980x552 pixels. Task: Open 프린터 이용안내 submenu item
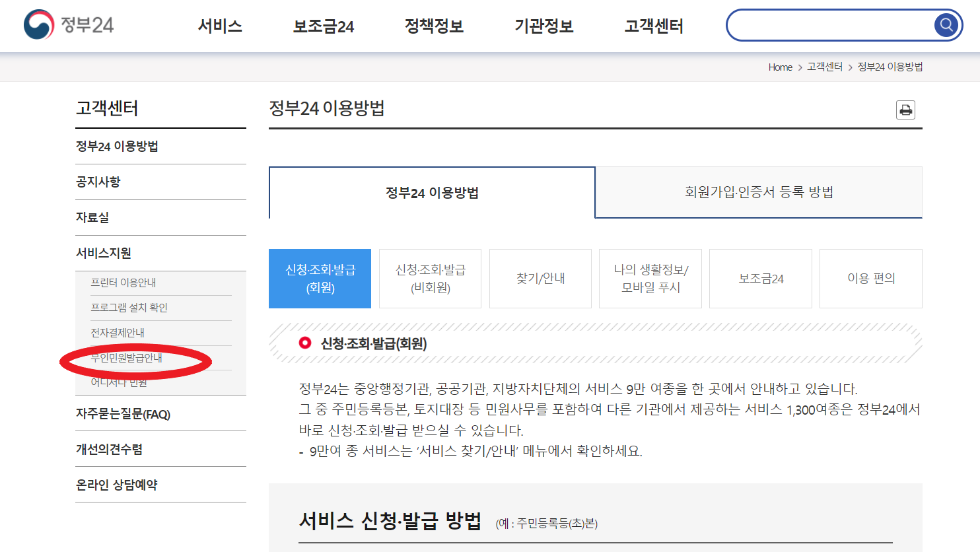[123, 283]
